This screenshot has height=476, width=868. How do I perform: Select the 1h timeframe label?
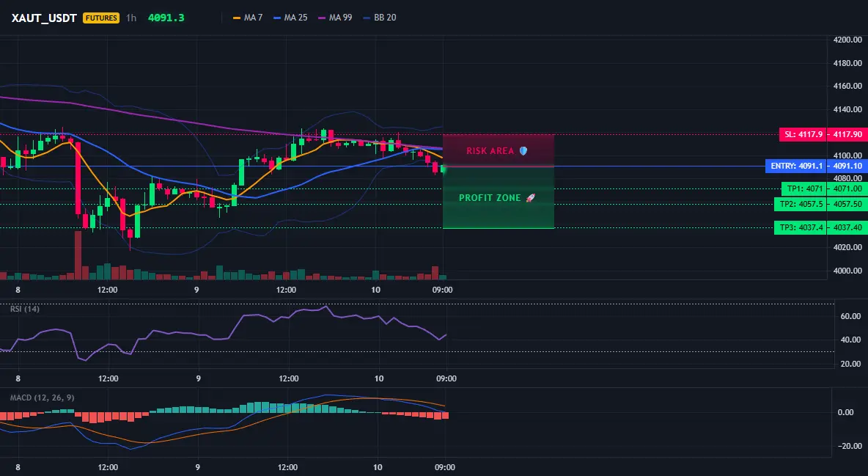tap(131, 18)
